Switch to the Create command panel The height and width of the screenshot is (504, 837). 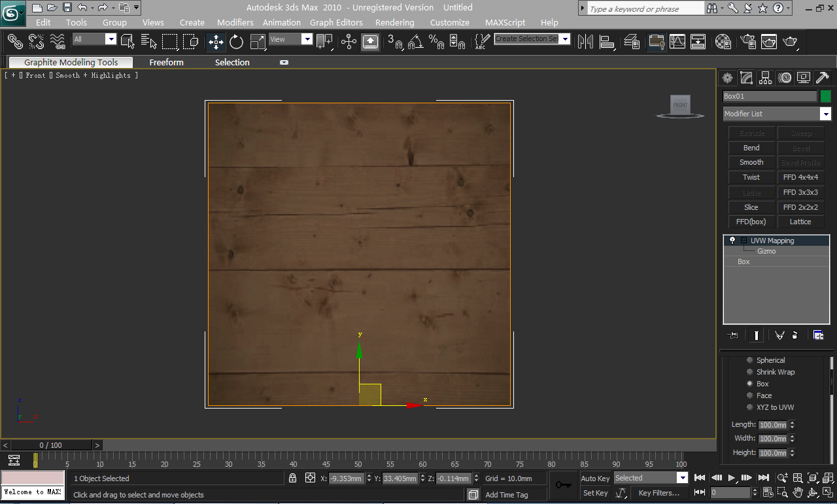pos(727,78)
